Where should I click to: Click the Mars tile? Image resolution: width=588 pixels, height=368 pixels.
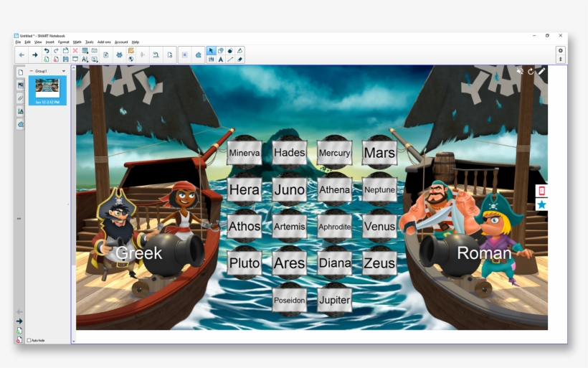click(379, 153)
